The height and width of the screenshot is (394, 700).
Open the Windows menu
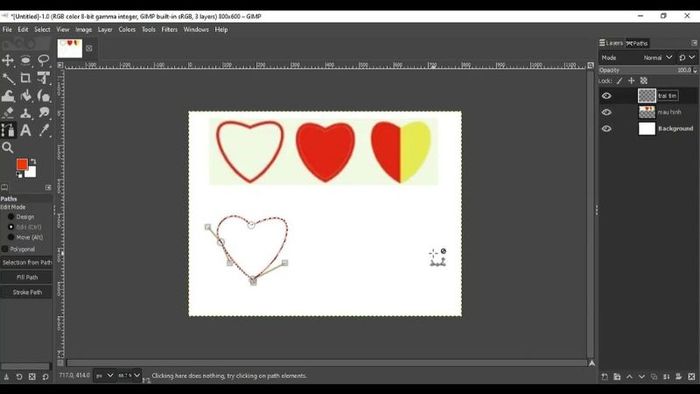coord(196,29)
